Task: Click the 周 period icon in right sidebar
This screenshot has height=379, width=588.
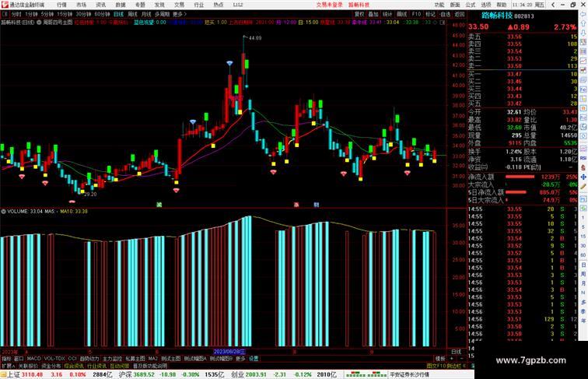Action: [583, 274]
